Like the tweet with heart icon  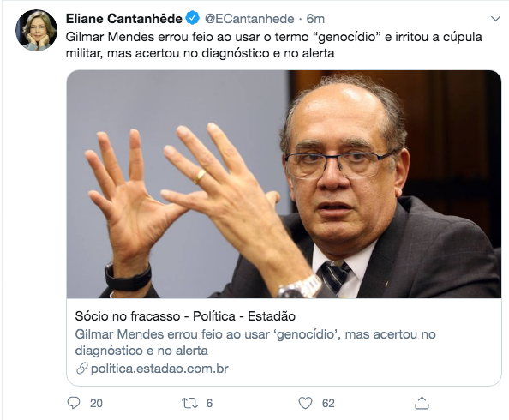click(x=305, y=403)
